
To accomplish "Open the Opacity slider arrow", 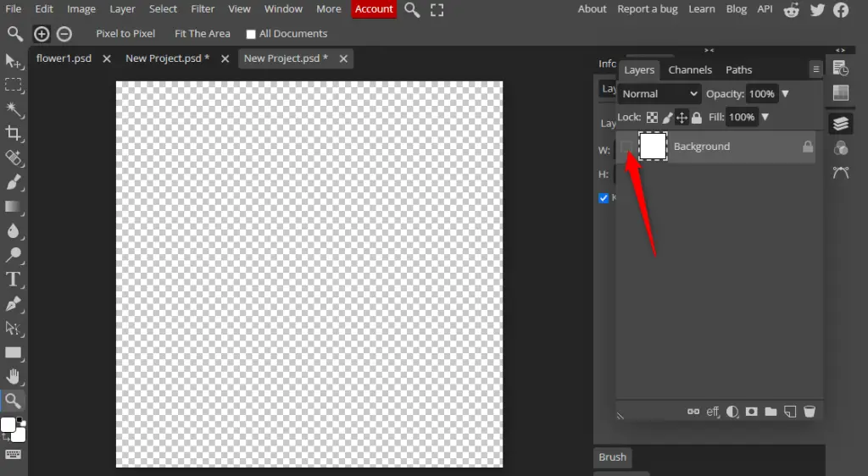I will (785, 94).
